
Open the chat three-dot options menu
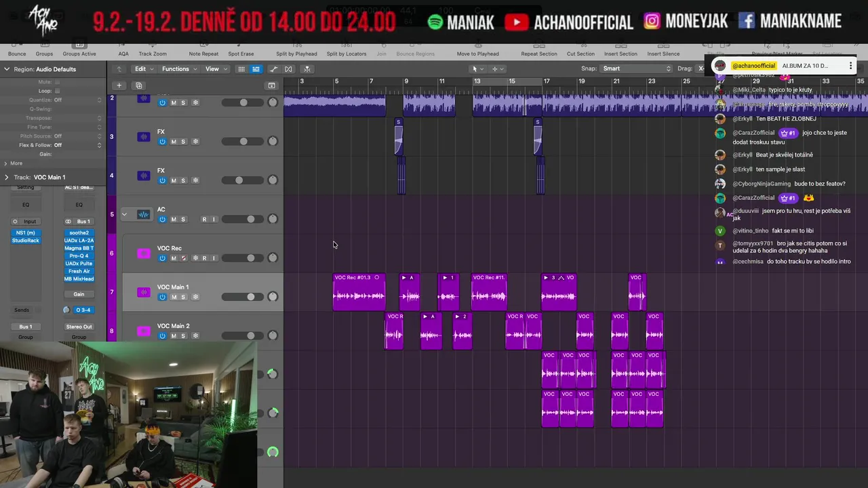point(850,66)
